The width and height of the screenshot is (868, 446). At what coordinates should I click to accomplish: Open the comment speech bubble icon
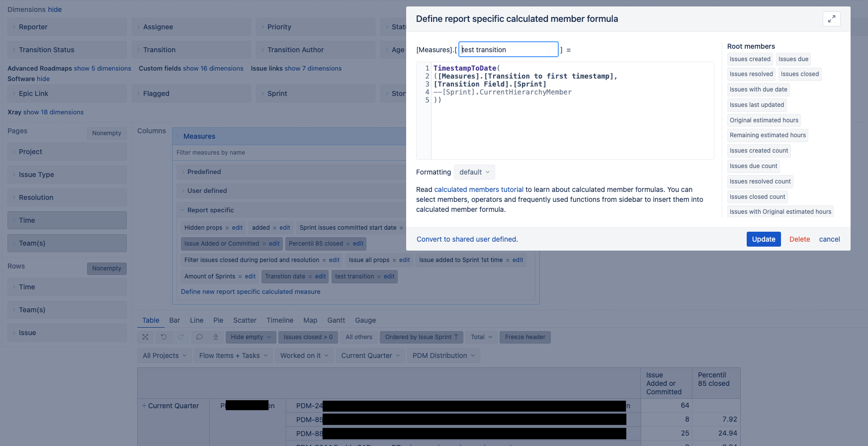coord(199,337)
